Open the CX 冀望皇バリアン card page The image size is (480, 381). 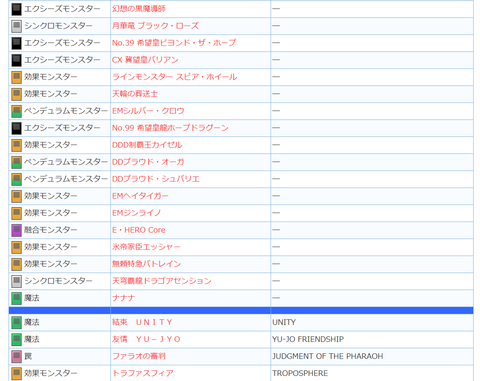145,60
